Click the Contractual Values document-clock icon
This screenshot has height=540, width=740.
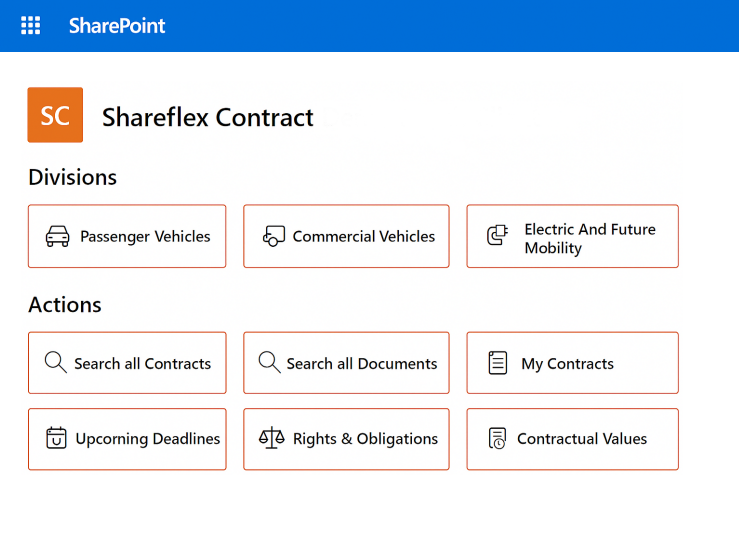497,438
